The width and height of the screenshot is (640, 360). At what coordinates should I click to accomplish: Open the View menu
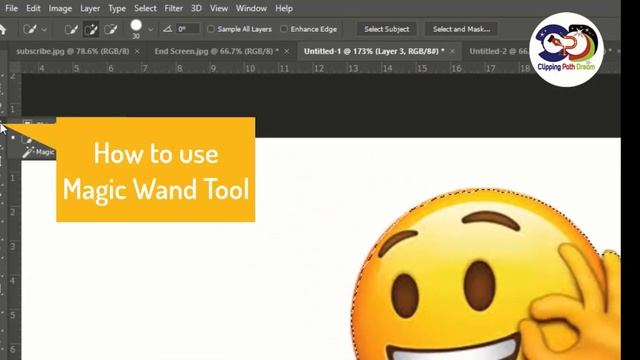pyautogui.click(x=219, y=8)
